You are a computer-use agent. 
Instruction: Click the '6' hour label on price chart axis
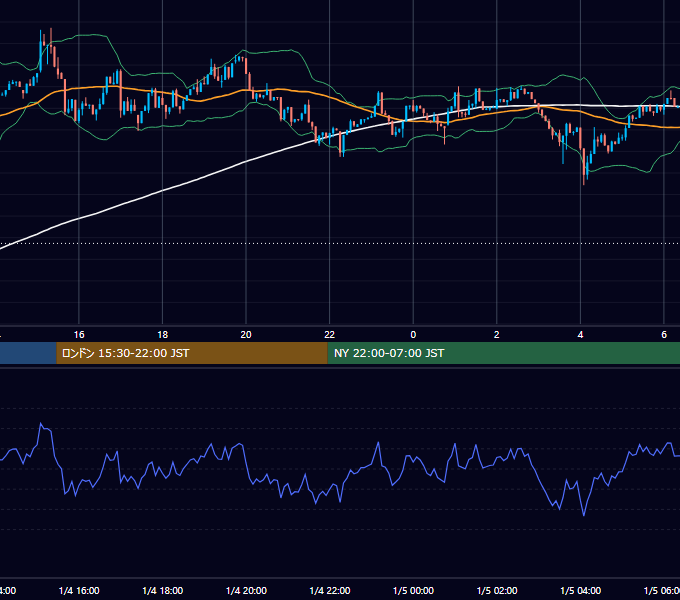tap(664, 335)
